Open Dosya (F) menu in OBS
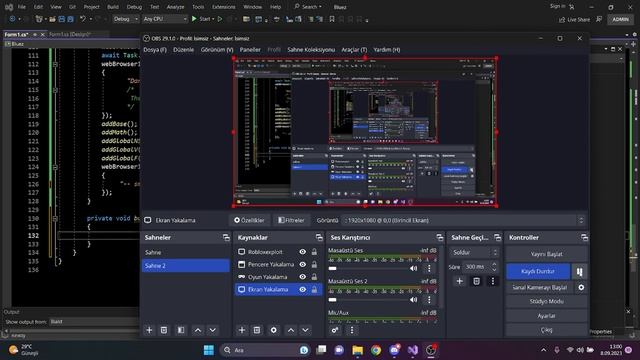 click(155, 50)
